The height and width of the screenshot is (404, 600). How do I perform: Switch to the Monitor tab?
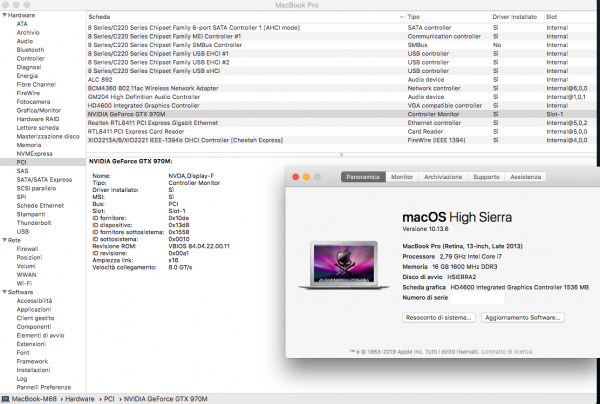click(402, 177)
